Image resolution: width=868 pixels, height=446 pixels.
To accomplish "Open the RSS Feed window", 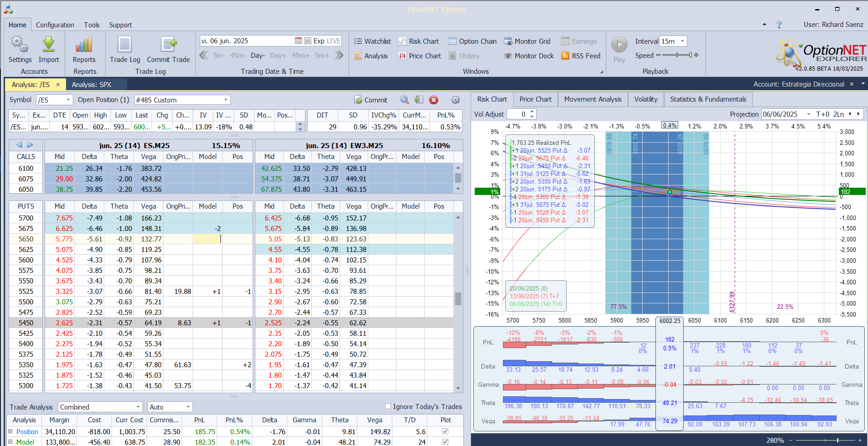I will 581,56.
